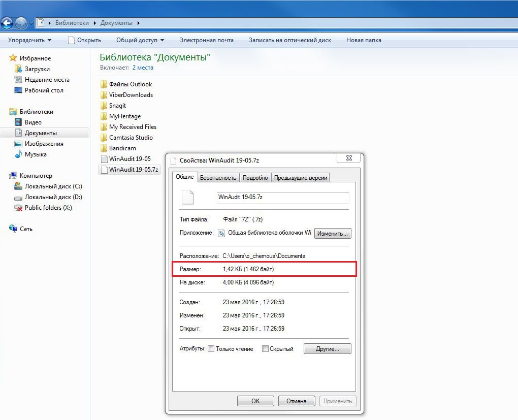Open the Общий доступ dropdown
Viewport: 518px width, 420px height.
(140, 40)
